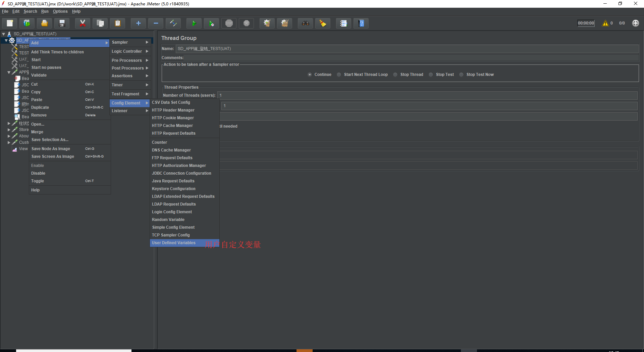644x352 pixels.
Task: Click the remote engine globe icon
Action: (635, 23)
